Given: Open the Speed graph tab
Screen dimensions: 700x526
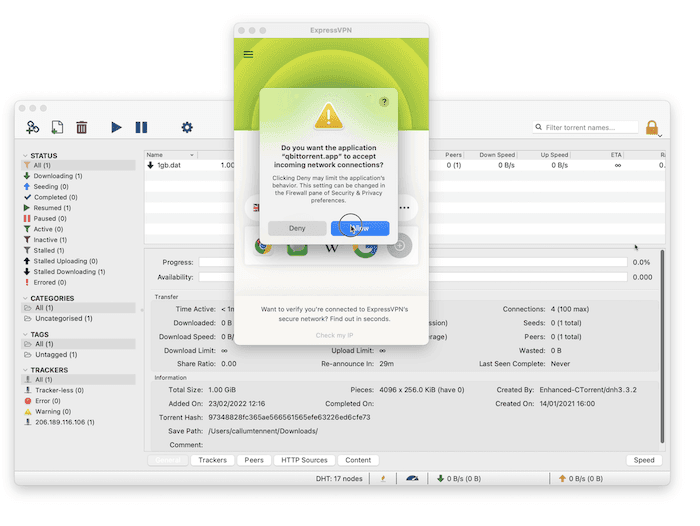Looking at the screenshot, I should pos(644,460).
